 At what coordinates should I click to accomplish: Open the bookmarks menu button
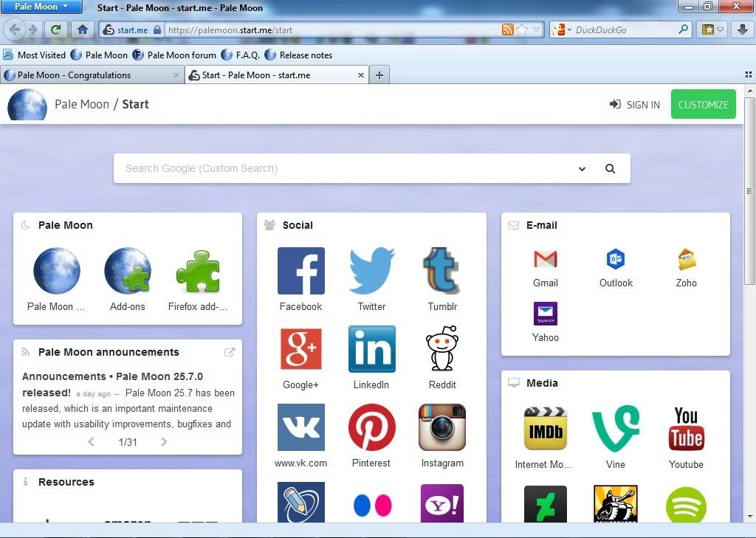(713, 30)
